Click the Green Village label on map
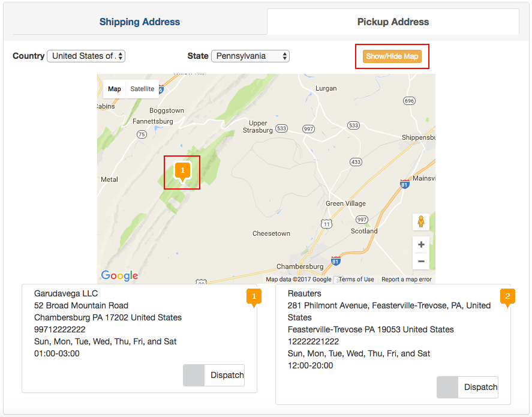 coord(345,203)
